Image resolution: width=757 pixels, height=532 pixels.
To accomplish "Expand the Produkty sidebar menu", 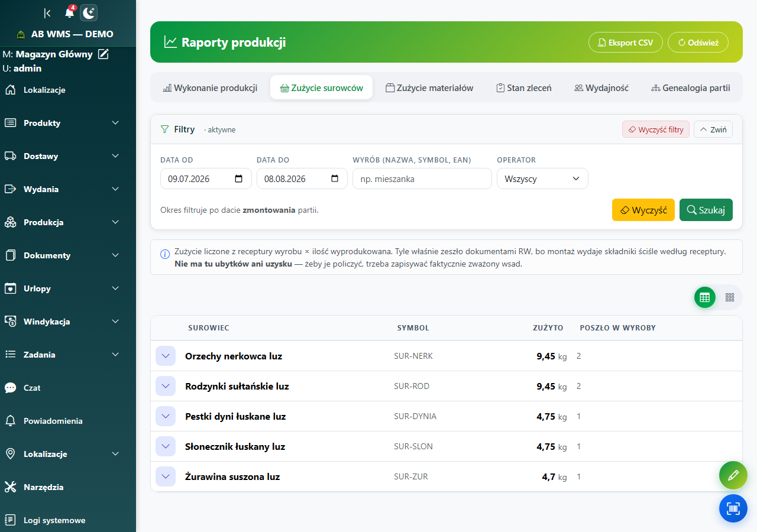I will tap(68, 123).
